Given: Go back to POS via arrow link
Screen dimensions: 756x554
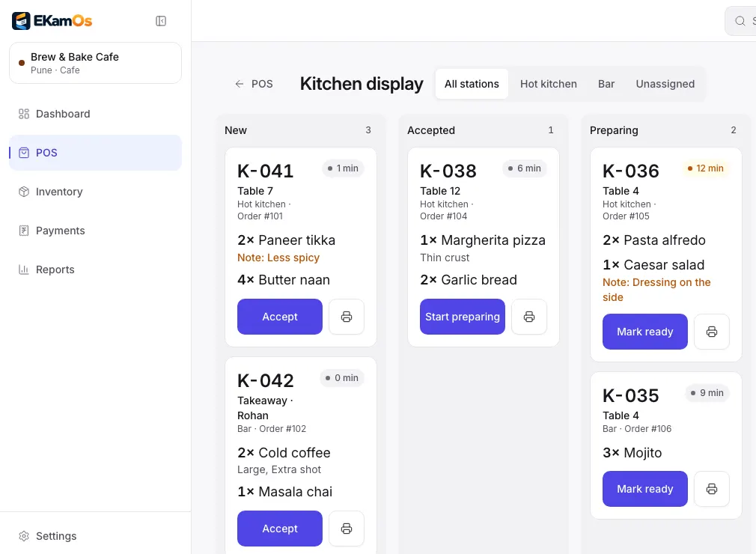Looking at the screenshot, I should pyautogui.click(x=254, y=84).
